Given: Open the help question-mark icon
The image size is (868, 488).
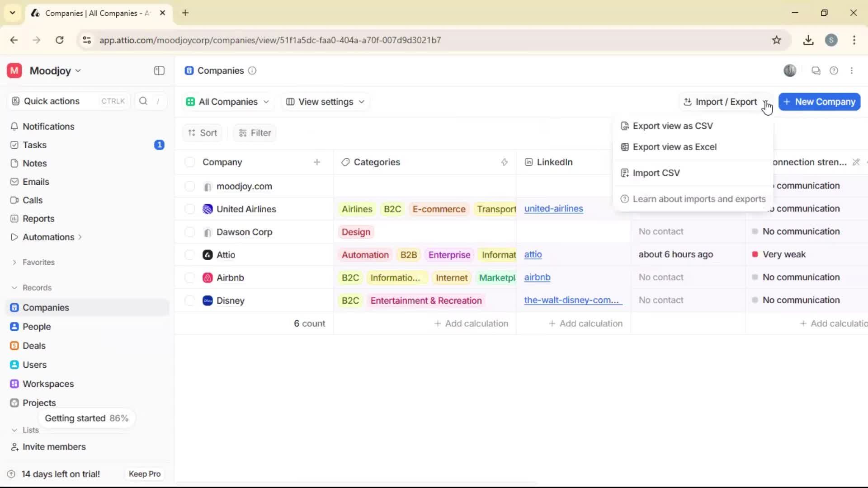Looking at the screenshot, I should 834,70.
